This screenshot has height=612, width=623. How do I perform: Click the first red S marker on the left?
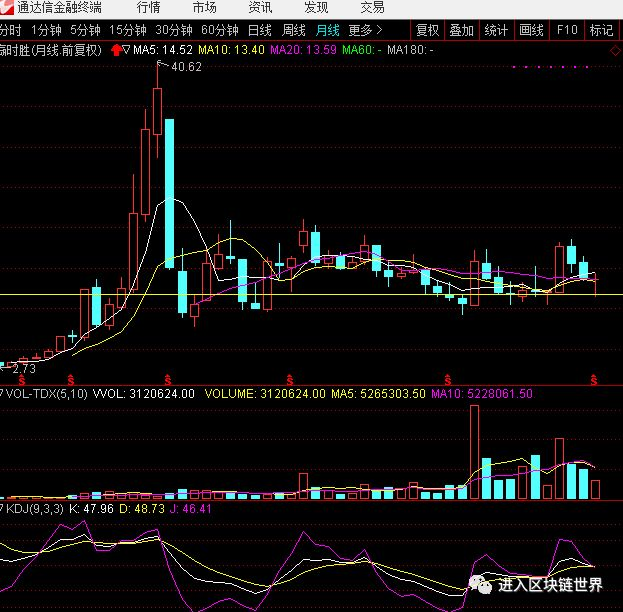(x=22, y=380)
